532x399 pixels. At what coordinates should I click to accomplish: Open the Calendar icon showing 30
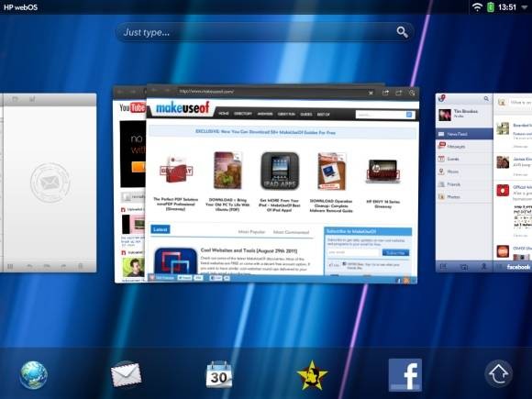coord(219,374)
